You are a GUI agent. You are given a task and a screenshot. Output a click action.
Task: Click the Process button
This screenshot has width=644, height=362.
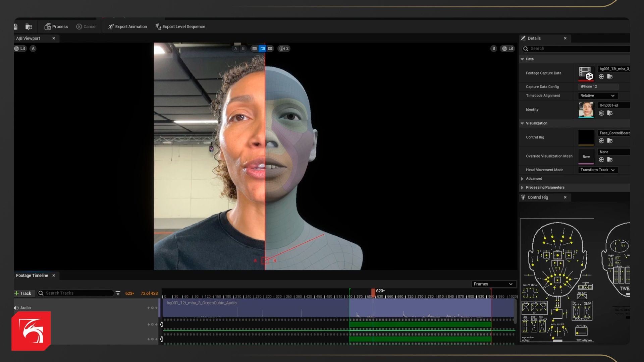(56, 26)
